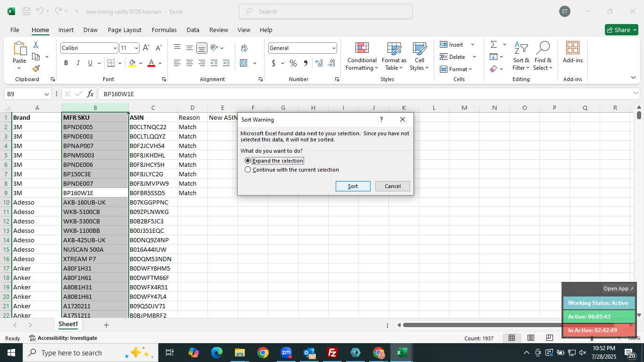Viewport: 644px width, 362px height.
Task: Switch to Page Layout view in status bar
Action: point(531,338)
